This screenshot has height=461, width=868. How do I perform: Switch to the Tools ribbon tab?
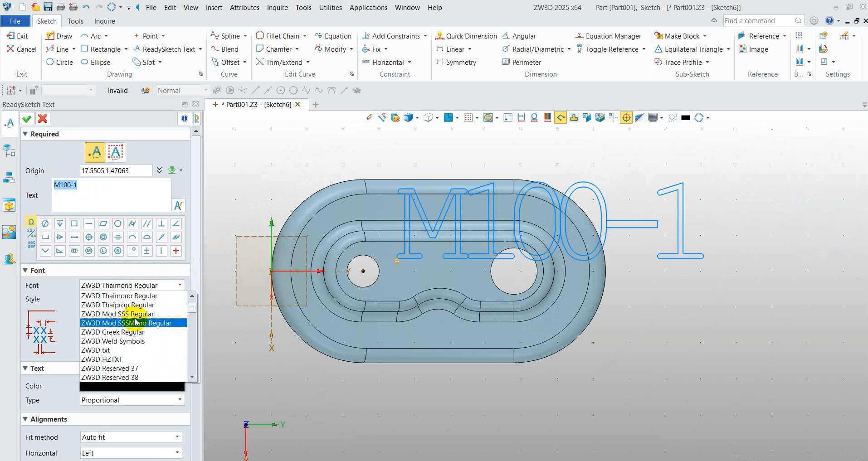[x=75, y=21]
